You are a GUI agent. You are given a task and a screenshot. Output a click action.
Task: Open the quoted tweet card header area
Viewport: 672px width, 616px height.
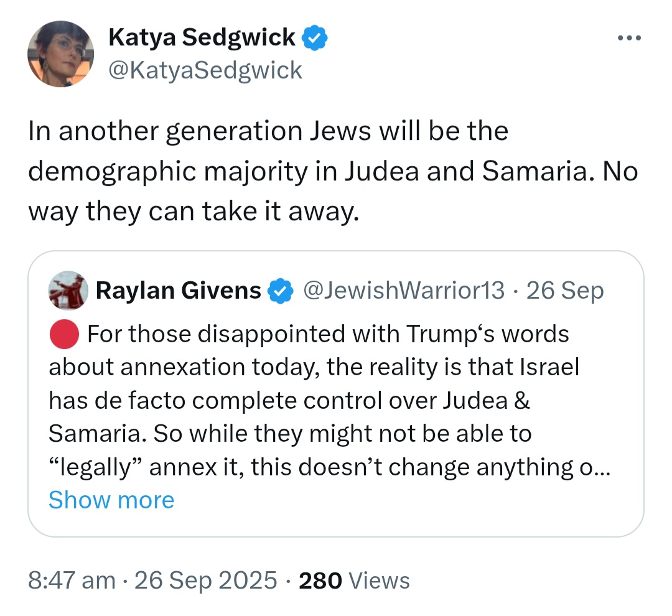(x=326, y=291)
